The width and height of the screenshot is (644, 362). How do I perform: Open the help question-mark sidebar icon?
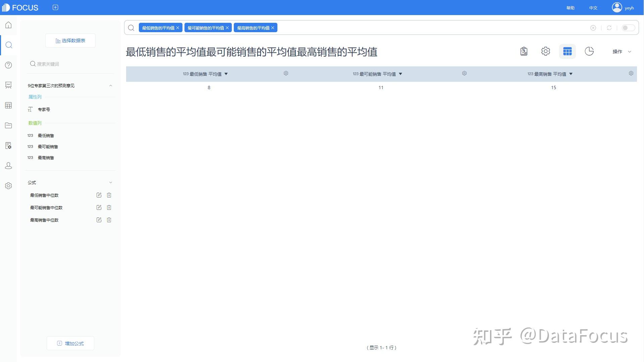pos(8,65)
